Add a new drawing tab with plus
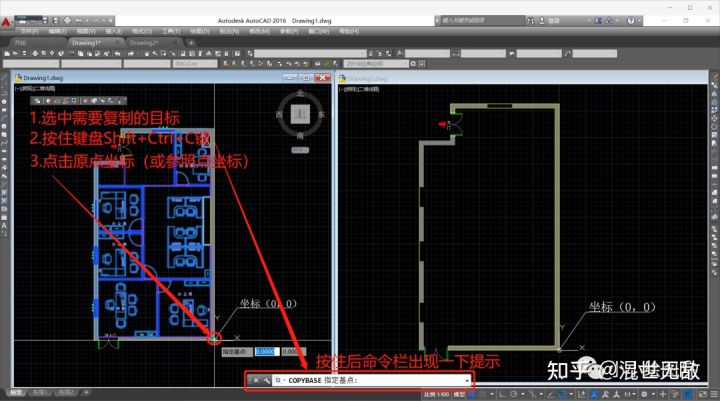The width and height of the screenshot is (720, 401). (191, 43)
